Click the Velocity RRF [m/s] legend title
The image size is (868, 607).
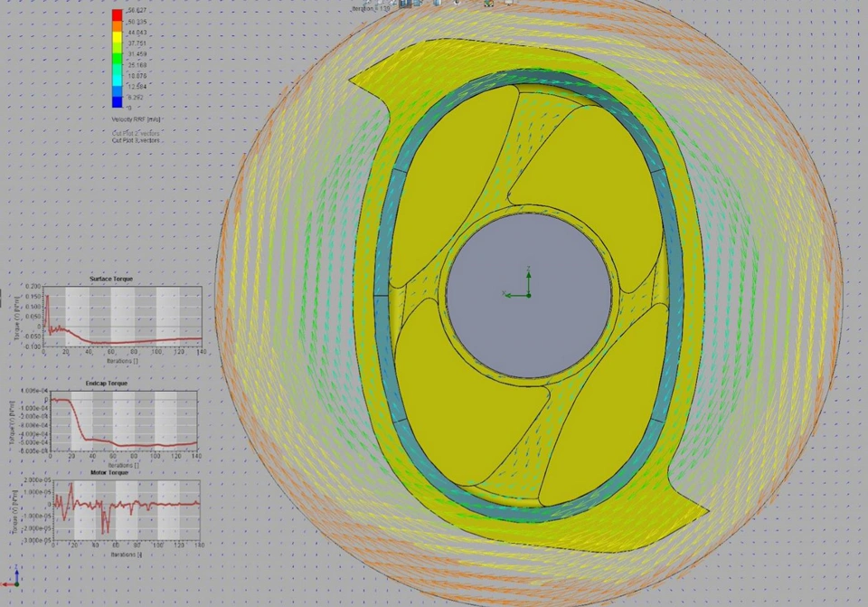137,119
